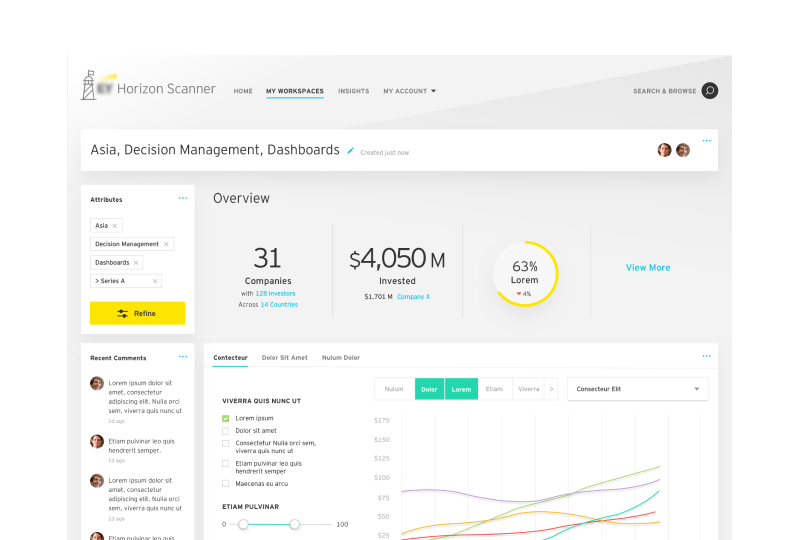
Task: Switch to the Contecteur tab
Action: pyautogui.click(x=230, y=358)
